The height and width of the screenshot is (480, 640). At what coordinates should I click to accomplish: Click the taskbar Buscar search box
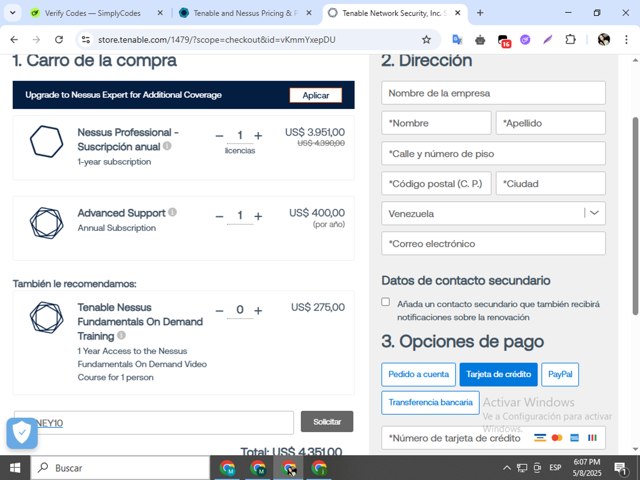[x=120, y=468]
